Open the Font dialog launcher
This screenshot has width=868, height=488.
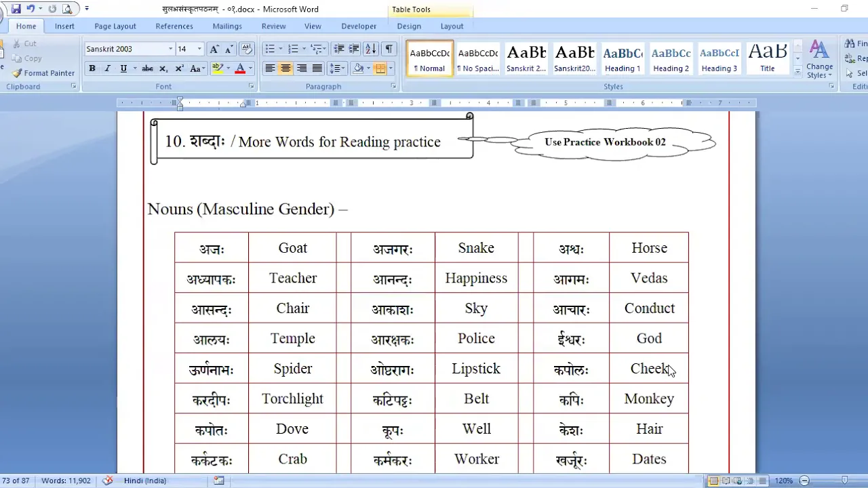[252, 87]
